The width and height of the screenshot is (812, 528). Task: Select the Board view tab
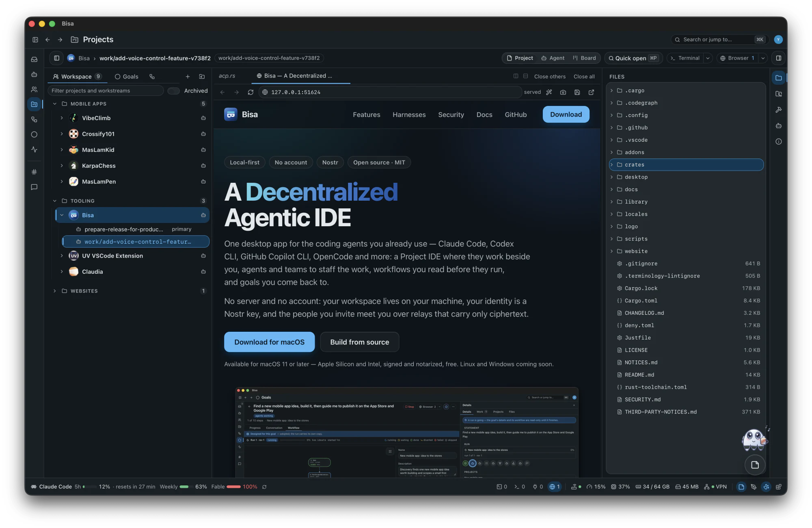[x=584, y=58]
